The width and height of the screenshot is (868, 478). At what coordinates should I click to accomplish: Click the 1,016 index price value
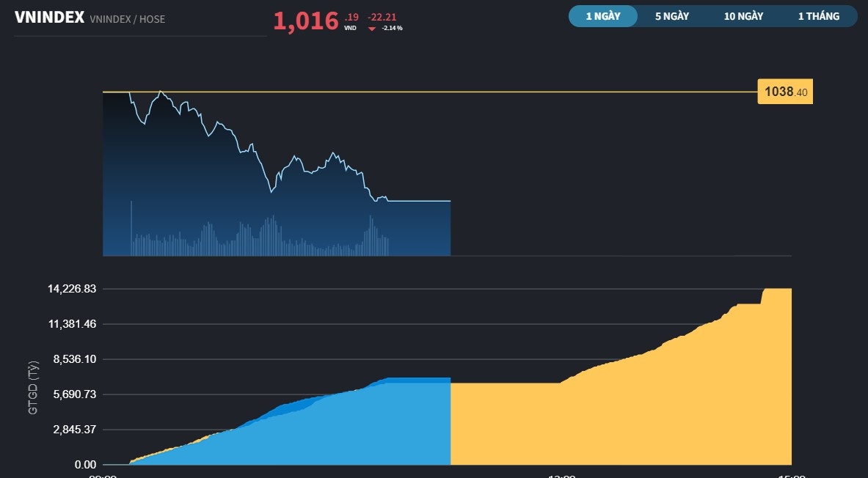(306, 21)
